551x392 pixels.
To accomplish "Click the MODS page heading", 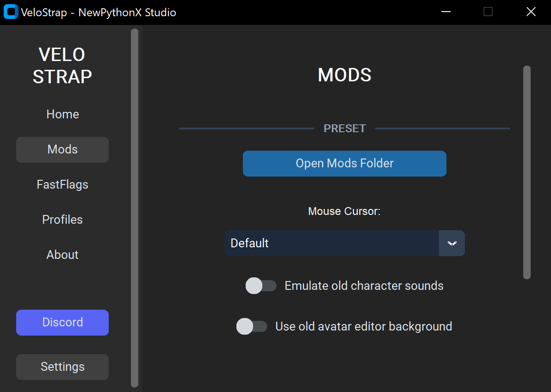I will [x=345, y=75].
